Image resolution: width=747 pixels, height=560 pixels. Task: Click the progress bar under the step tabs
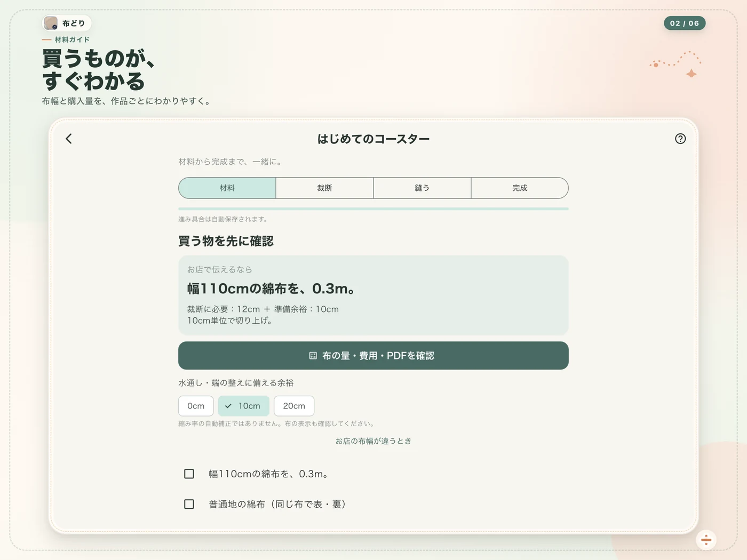pos(373,209)
